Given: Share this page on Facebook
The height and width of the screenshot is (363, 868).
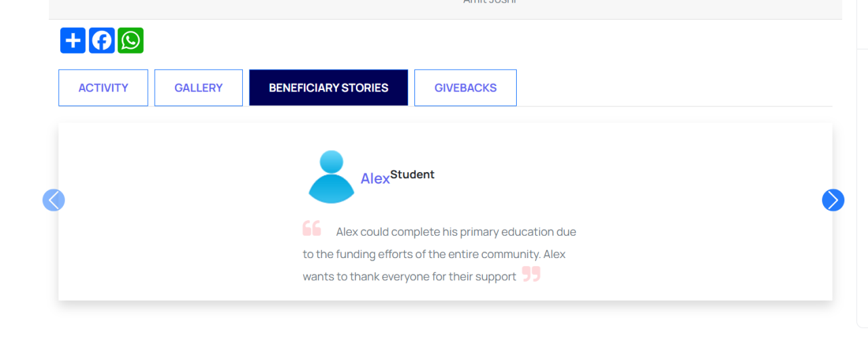Looking at the screenshot, I should click(x=102, y=41).
